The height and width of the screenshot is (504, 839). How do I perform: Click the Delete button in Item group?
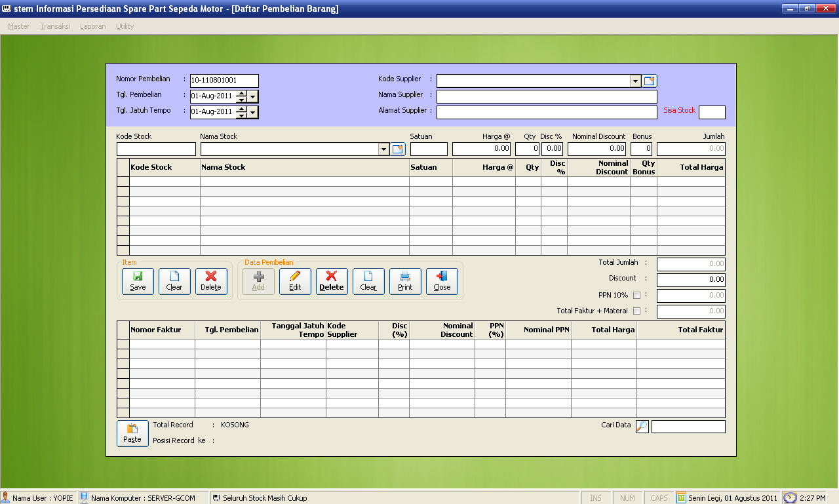tap(211, 281)
